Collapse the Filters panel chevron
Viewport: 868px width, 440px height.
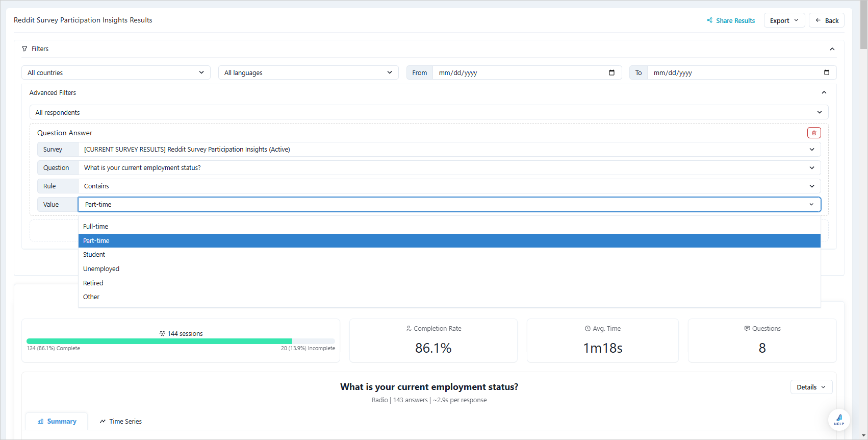[x=832, y=49]
